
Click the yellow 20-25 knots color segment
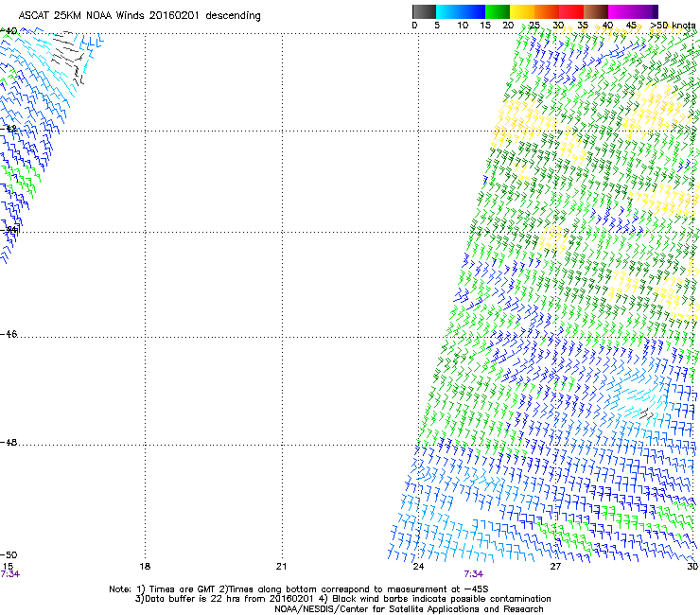[522, 11]
